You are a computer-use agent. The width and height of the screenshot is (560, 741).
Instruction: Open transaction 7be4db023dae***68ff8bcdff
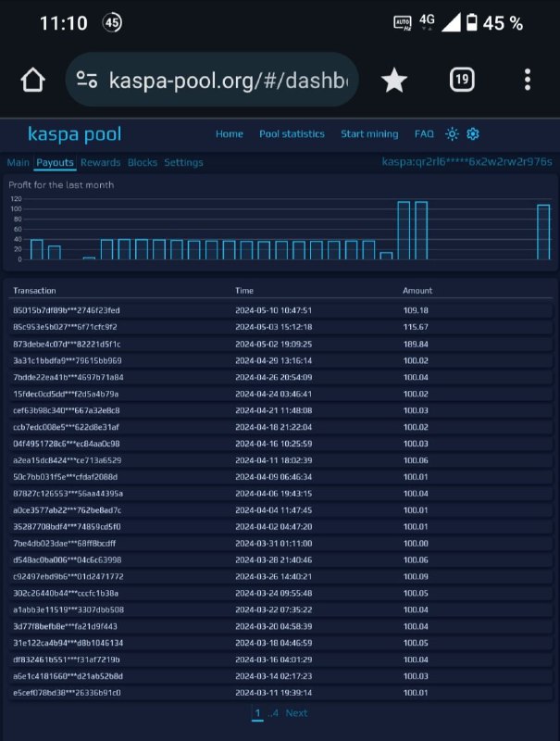pos(64,544)
